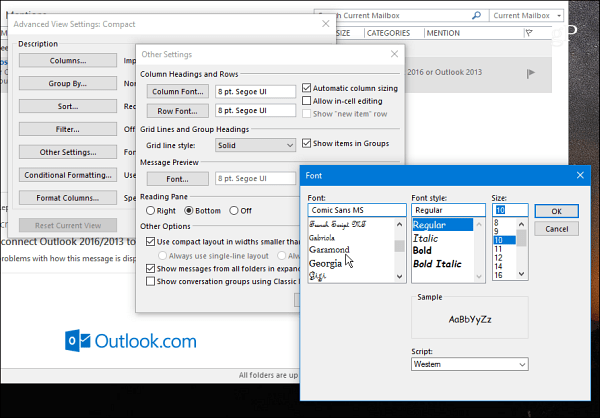Click the font list scroll up arrow
Viewport: 600px width, 418px height.
pyautogui.click(x=399, y=224)
